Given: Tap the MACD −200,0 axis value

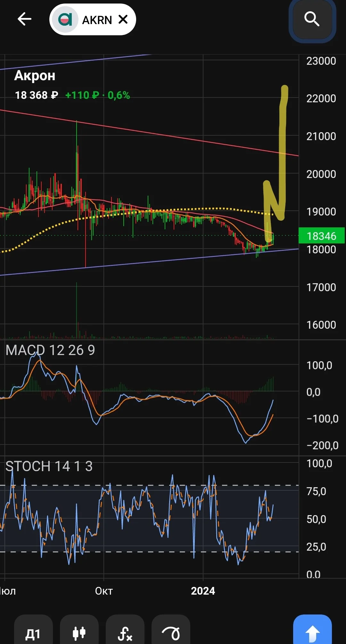Looking at the screenshot, I should pyautogui.click(x=322, y=445).
